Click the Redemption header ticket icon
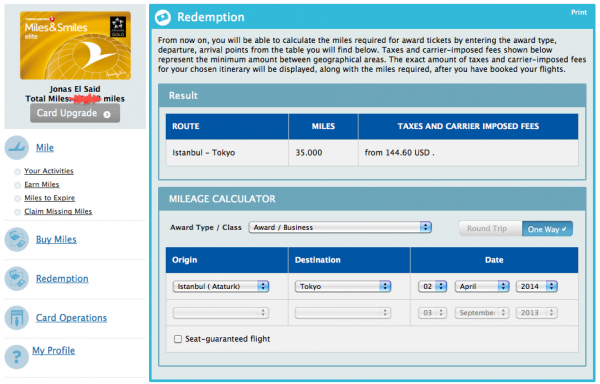600x384 pixels. (x=163, y=17)
